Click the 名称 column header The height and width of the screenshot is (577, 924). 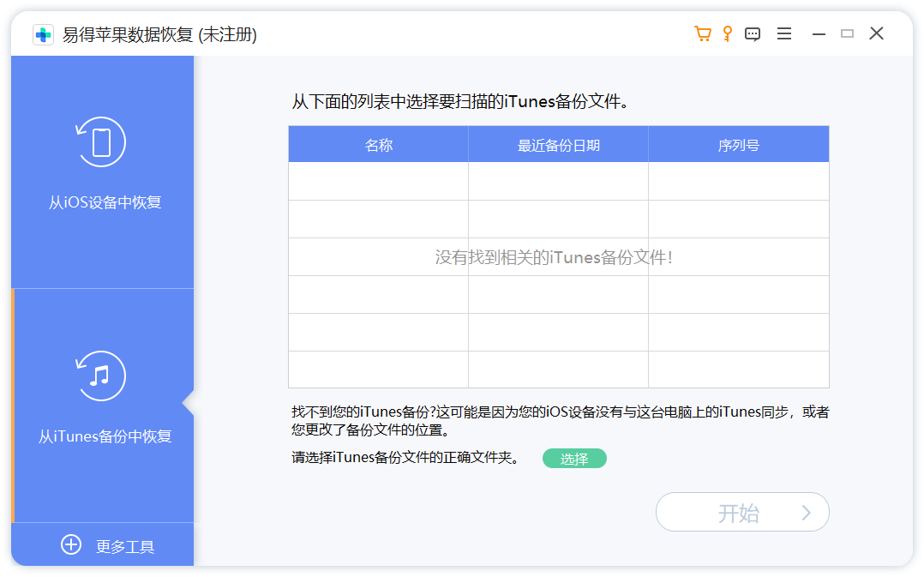click(377, 143)
